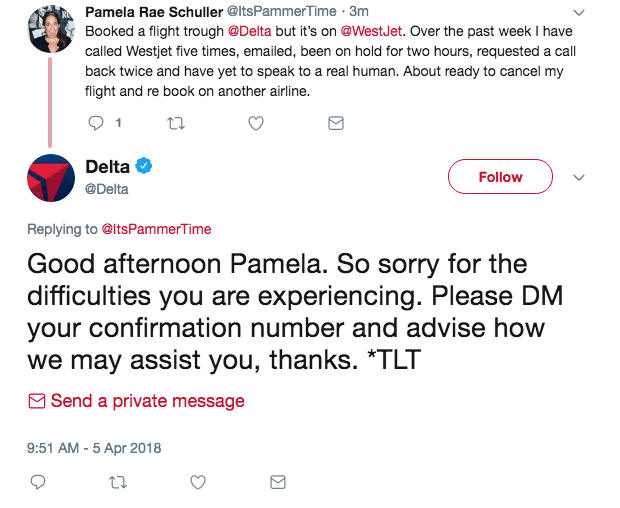
Task: Open Delta's logo avatar
Action: click(x=50, y=178)
